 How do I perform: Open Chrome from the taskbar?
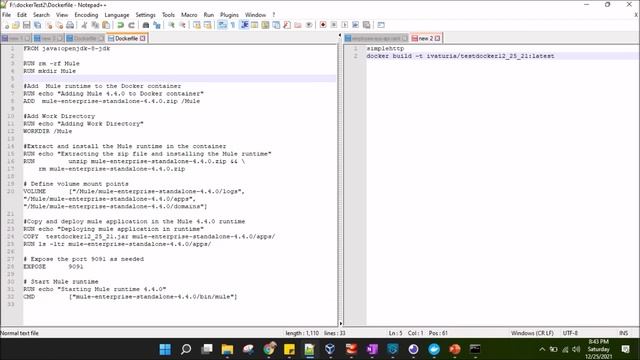pyautogui.click(x=269, y=349)
